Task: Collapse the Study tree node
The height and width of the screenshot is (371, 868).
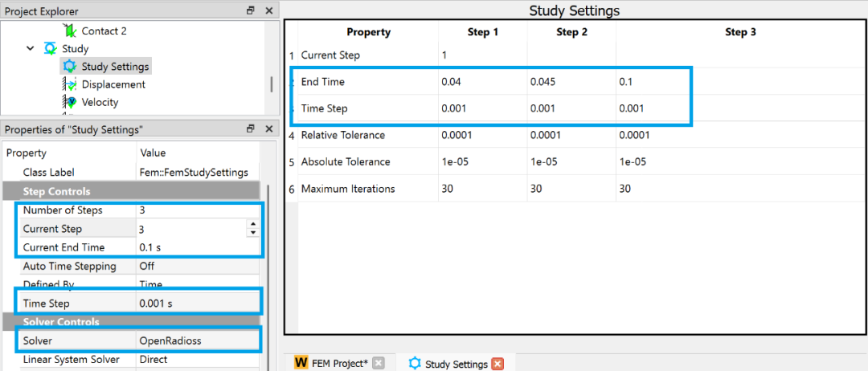Action: [x=30, y=49]
